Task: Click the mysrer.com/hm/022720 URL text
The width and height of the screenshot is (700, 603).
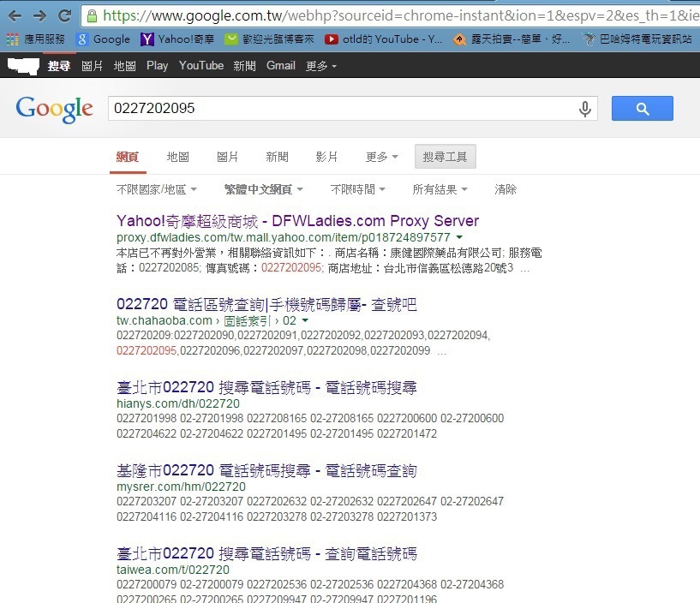Action: [x=181, y=487]
